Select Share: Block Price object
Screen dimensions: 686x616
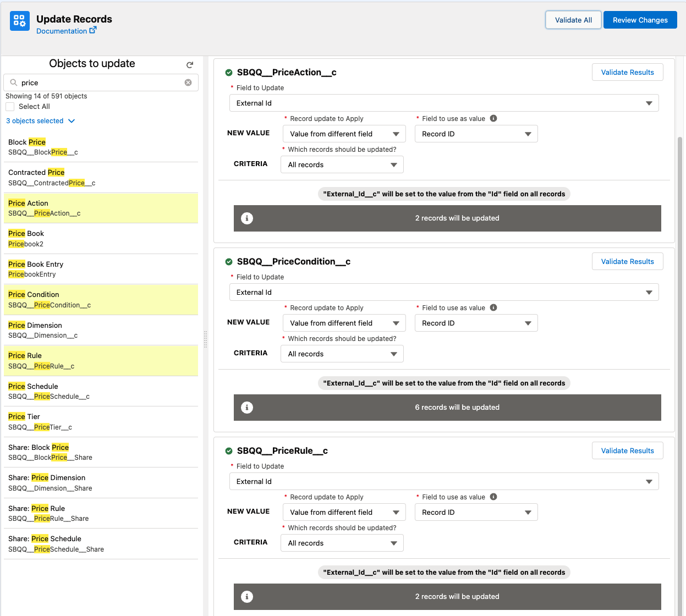coord(101,452)
